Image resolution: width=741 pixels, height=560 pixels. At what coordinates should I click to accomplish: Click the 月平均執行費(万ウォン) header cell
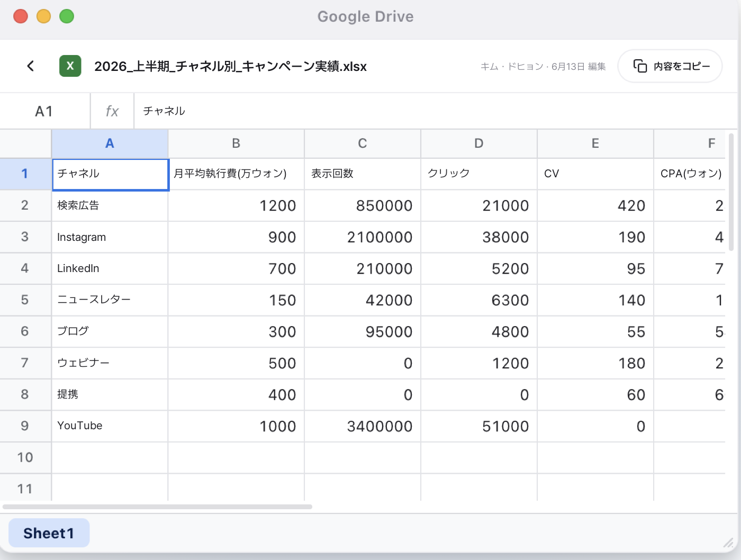tap(236, 174)
